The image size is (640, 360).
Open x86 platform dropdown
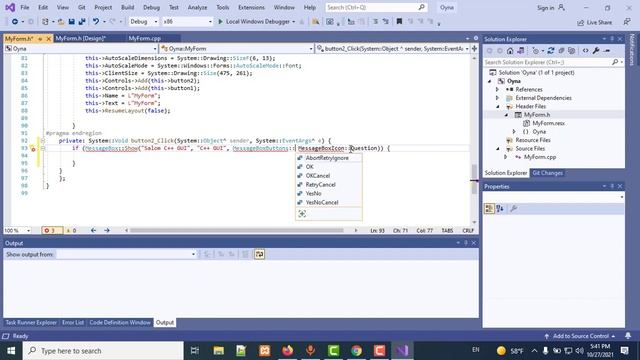(x=187, y=22)
